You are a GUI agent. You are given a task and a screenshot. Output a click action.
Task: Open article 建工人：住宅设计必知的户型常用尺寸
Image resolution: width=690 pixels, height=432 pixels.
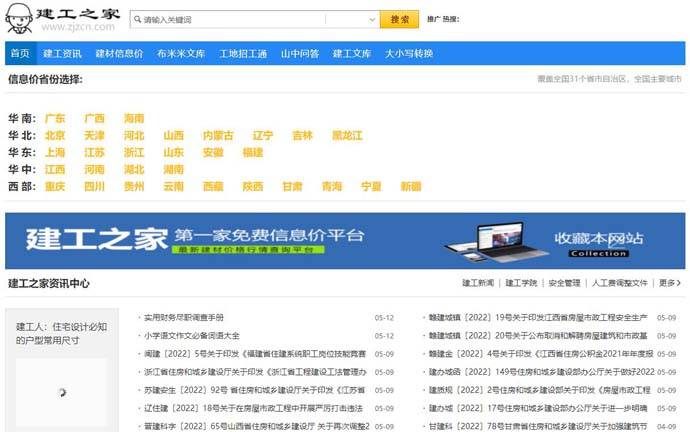pyautogui.click(x=62, y=333)
